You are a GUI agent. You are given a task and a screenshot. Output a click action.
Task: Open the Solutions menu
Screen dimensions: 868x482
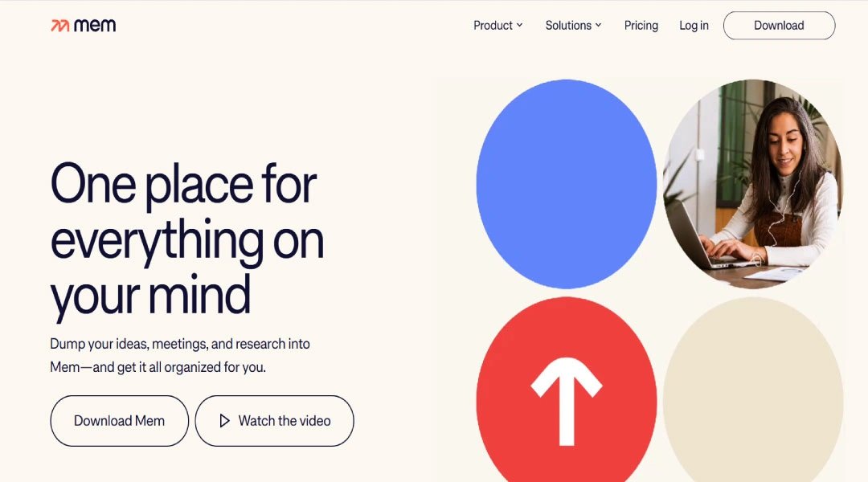click(x=573, y=26)
